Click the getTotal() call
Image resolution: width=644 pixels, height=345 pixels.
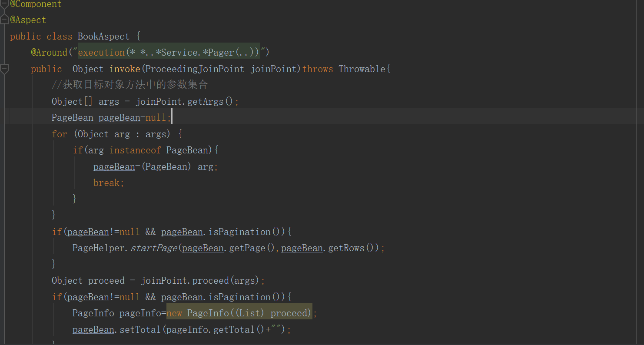[239, 330]
